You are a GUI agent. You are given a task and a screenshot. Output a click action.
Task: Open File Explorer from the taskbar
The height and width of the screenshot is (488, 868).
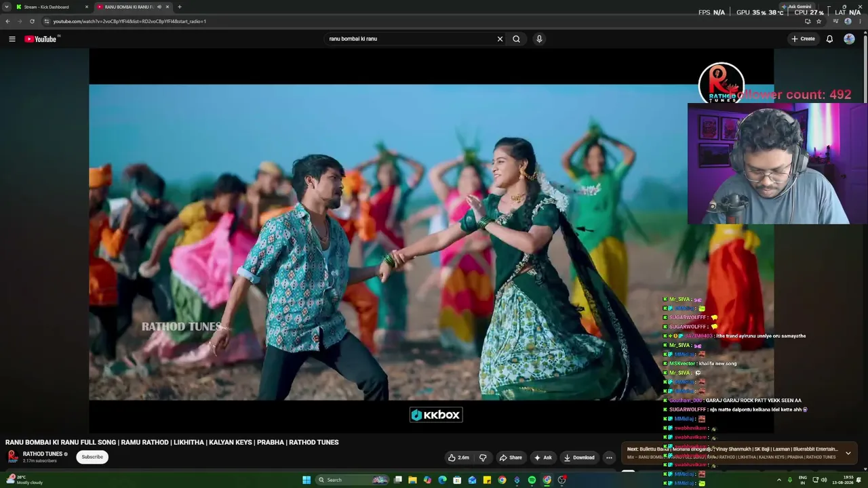coord(412,480)
